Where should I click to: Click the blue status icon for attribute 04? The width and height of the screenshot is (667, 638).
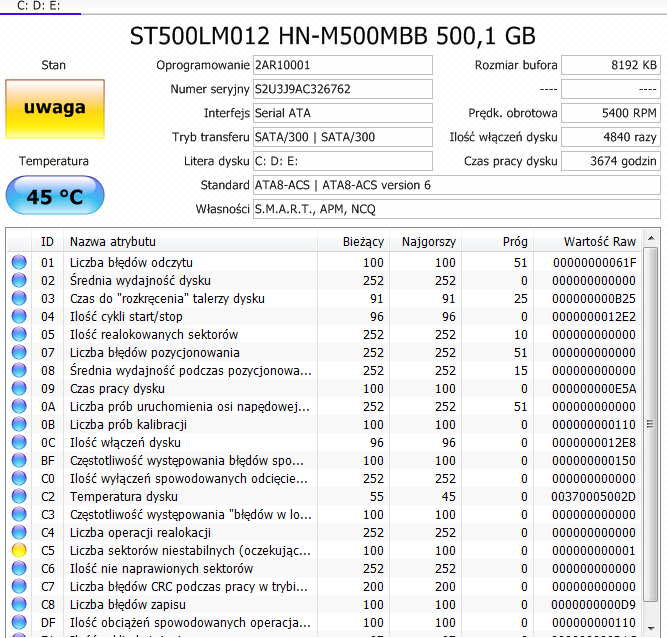click(x=19, y=316)
